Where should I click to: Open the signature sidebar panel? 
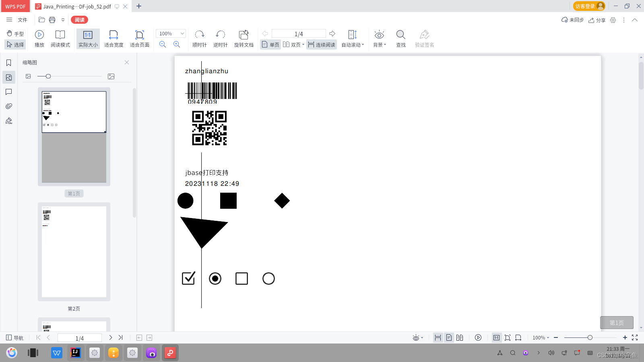tap(8, 121)
